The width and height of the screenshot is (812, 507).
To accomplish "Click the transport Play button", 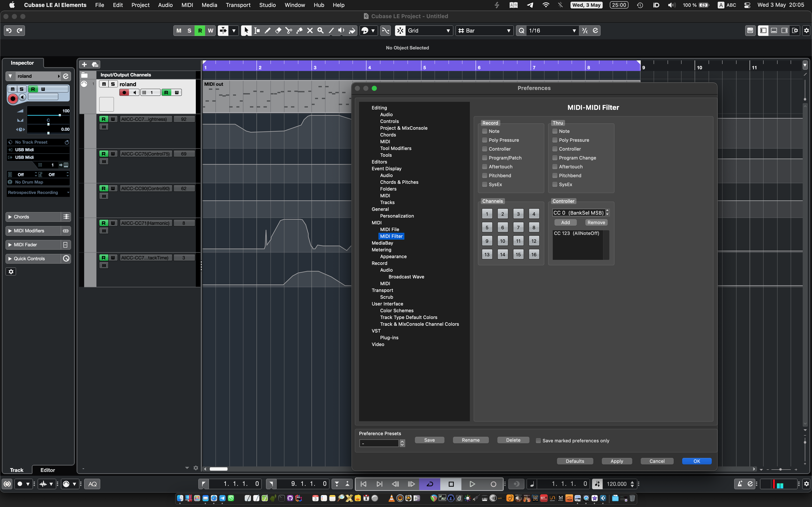I will tap(472, 484).
